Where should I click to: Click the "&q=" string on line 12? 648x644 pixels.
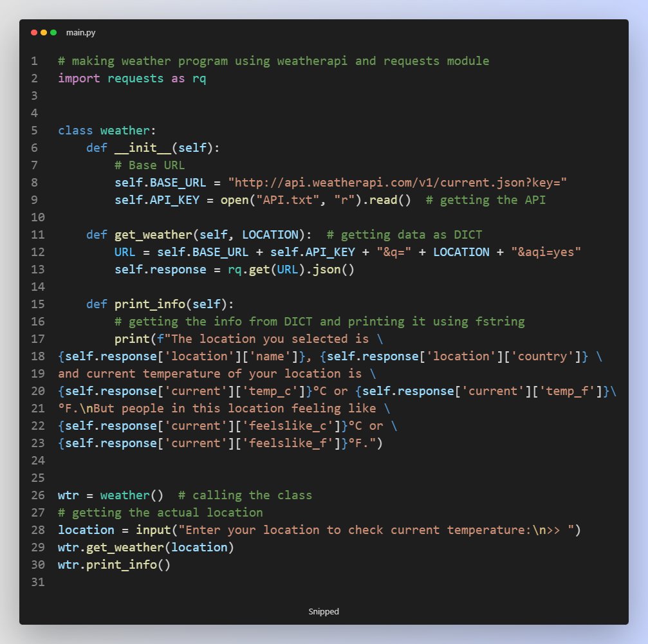[x=394, y=252]
